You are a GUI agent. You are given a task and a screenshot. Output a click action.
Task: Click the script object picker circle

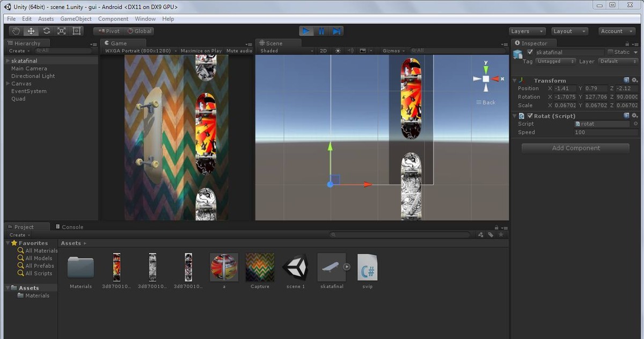click(x=635, y=124)
